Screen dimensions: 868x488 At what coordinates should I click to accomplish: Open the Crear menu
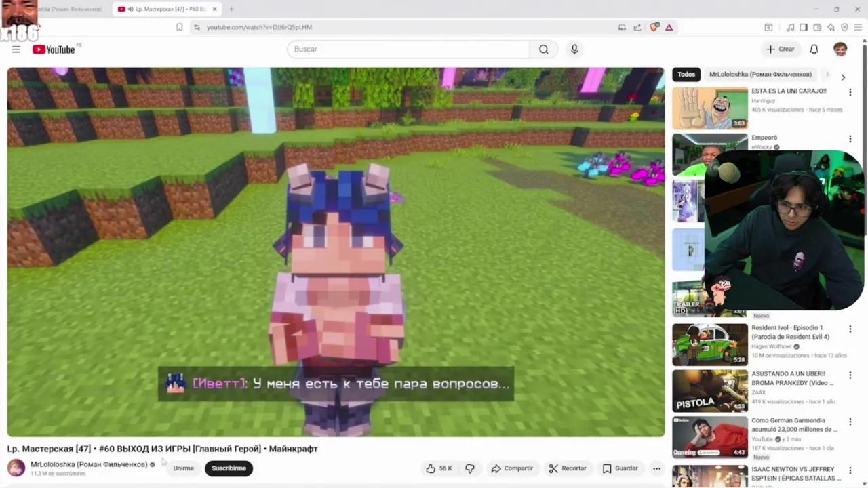(781, 49)
